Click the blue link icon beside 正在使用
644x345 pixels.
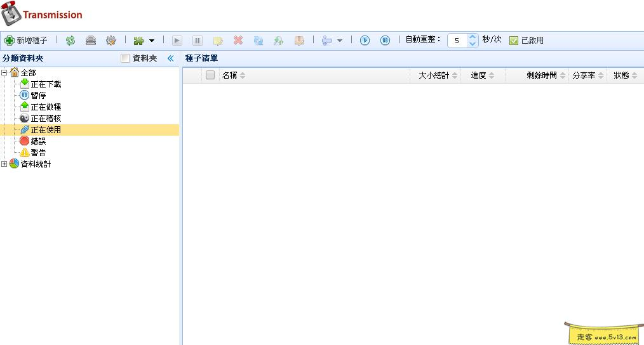click(x=25, y=129)
